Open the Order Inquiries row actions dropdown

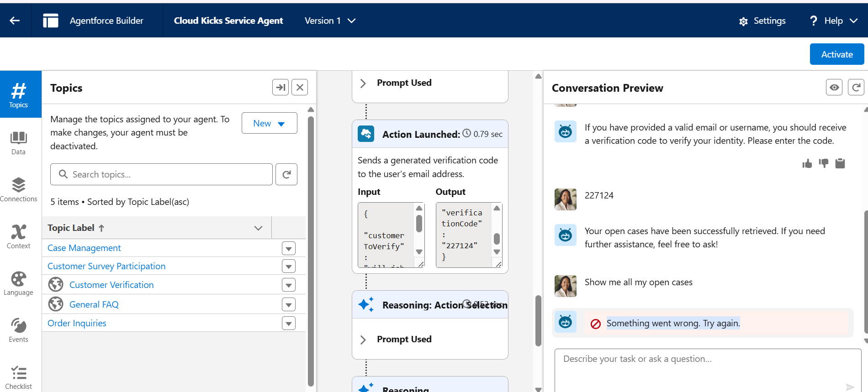tap(288, 323)
